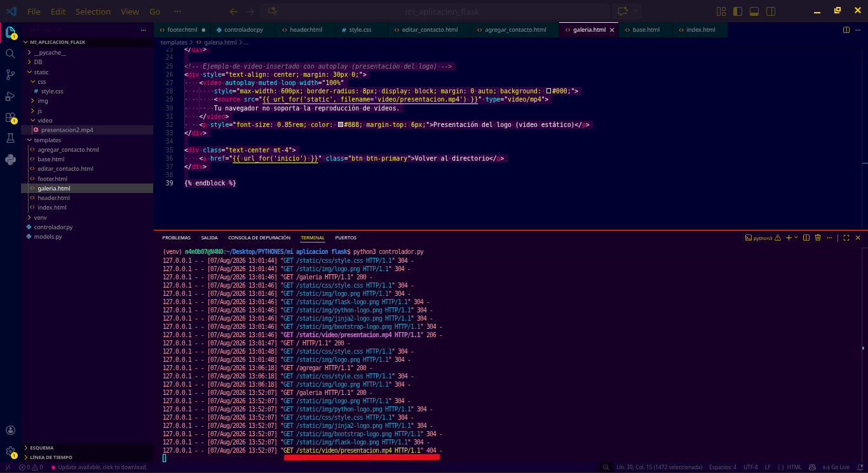868x473 pixels.
Task: Open the chat dropdown arrow in title bar
Action: [635, 11]
